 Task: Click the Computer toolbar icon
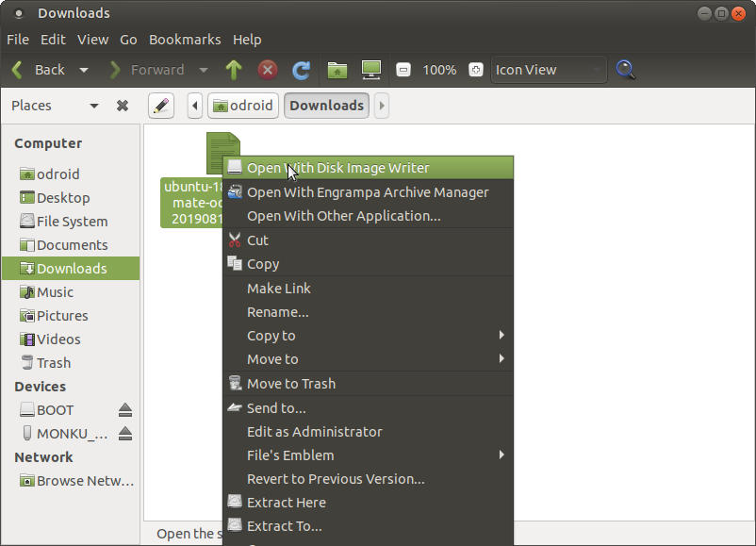point(371,70)
